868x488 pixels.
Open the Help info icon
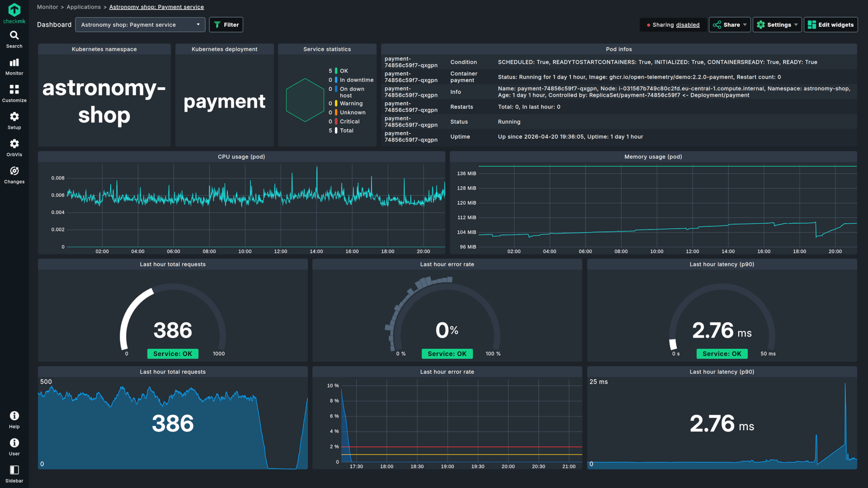14,416
